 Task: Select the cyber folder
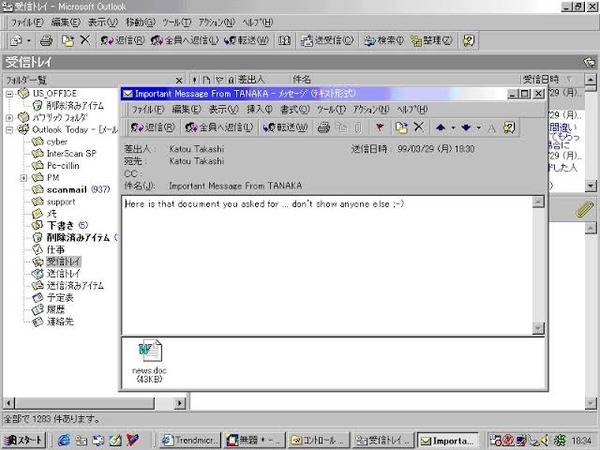click(57, 142)
